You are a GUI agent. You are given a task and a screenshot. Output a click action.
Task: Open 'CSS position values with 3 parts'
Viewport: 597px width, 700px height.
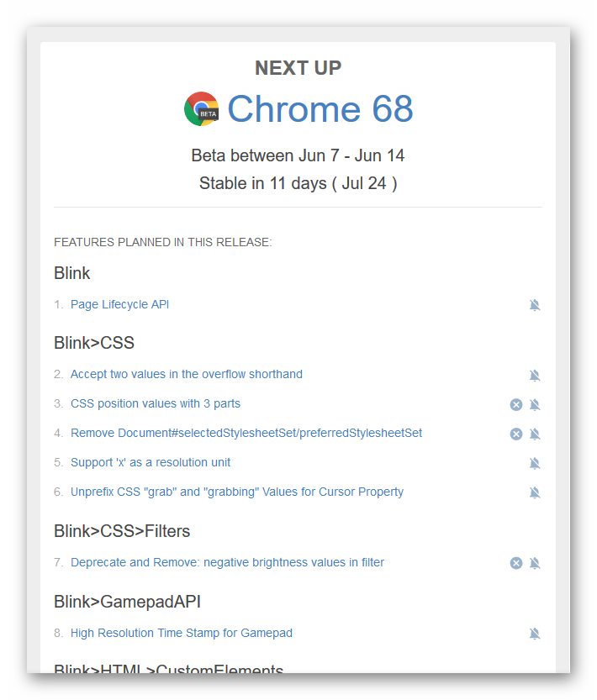[x=155, y=403]
